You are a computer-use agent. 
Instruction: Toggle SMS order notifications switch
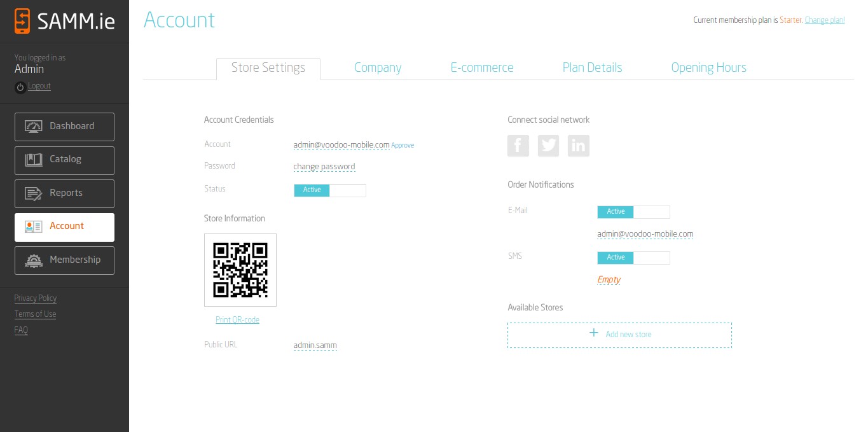[x=633, y=258]
